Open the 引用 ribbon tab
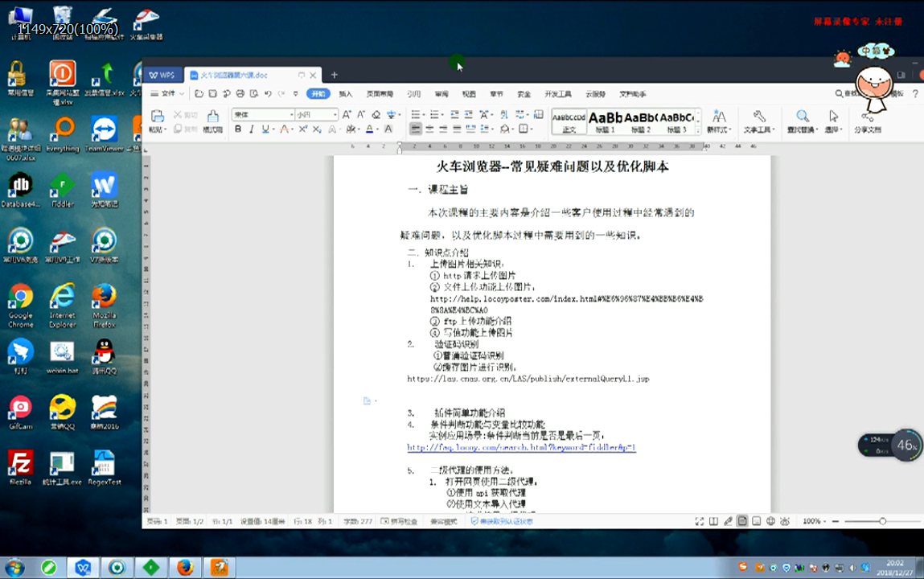Screen dimensions: 924x579 tap(413, 94)
